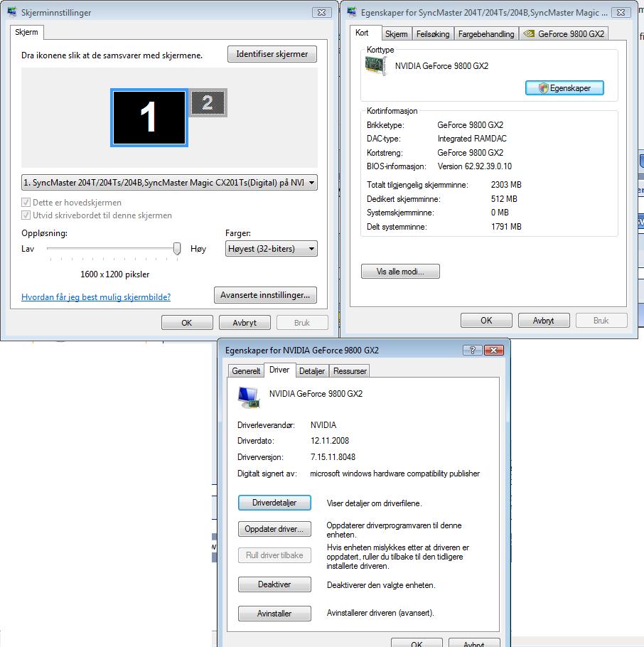The image size is (644, 647).
Task: Click the 'Vis alle modi...' button
Action: click(400, 272)
